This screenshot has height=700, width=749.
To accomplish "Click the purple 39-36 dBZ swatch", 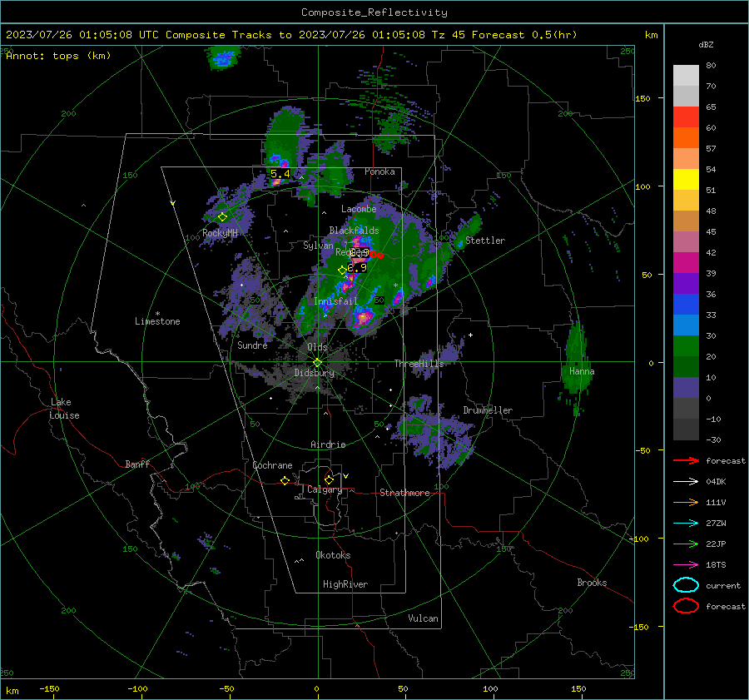I will tap(686, 284).
